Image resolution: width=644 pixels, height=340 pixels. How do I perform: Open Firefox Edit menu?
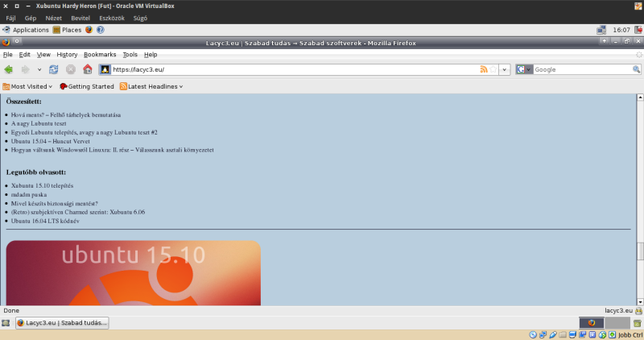pyautogui.click(x=25, y=54)
